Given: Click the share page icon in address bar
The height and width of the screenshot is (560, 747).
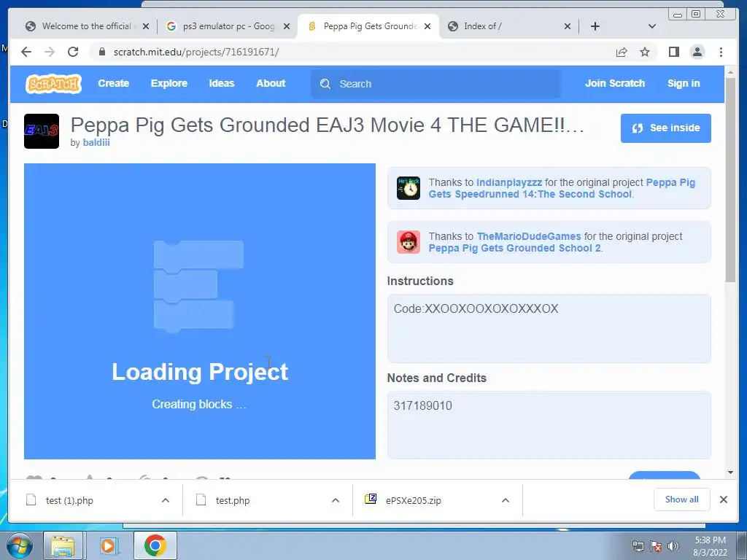Looking at the screenshot, I should [622, 52].
